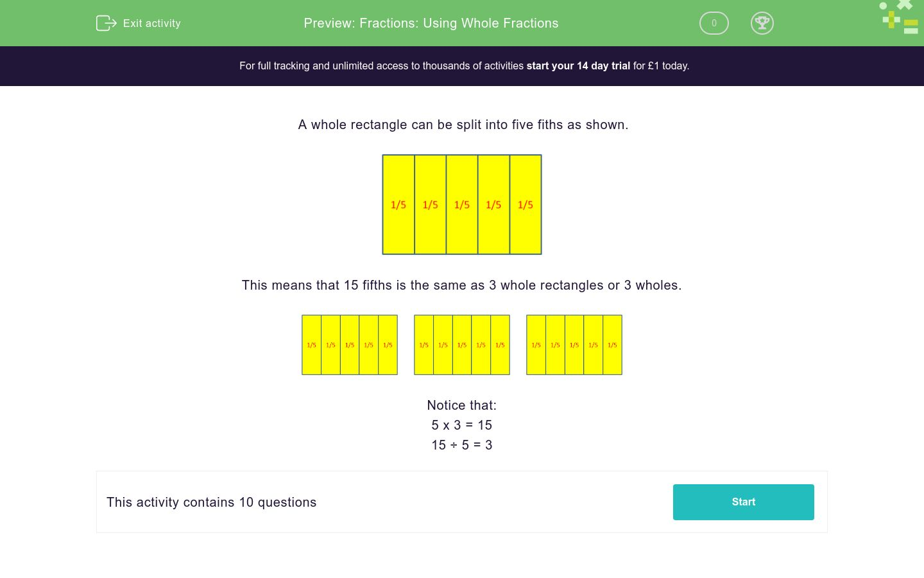Select the first small fifths rectangle
The width and height of the screenshot is (924, 578).
350,345
